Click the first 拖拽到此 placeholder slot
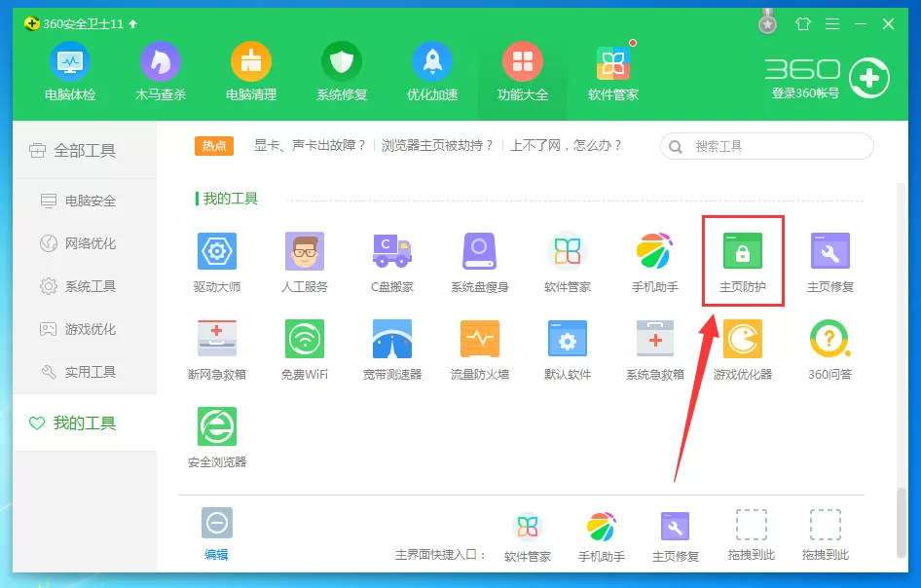The image size is (921, 588). [x=752, y=535]
